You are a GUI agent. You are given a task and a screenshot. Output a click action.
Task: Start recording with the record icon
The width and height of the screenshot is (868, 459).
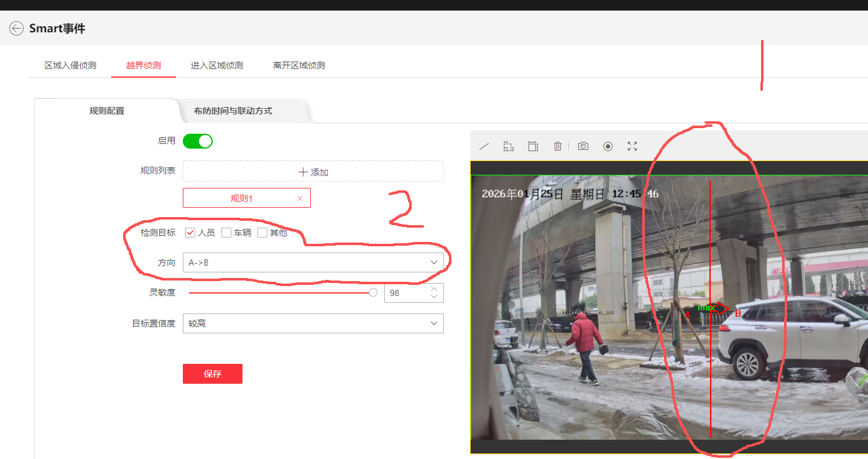[x=608, y=146]
